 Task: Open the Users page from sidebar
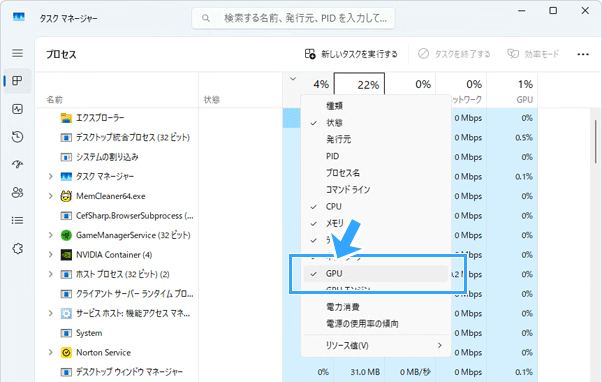tap(17, 192)
